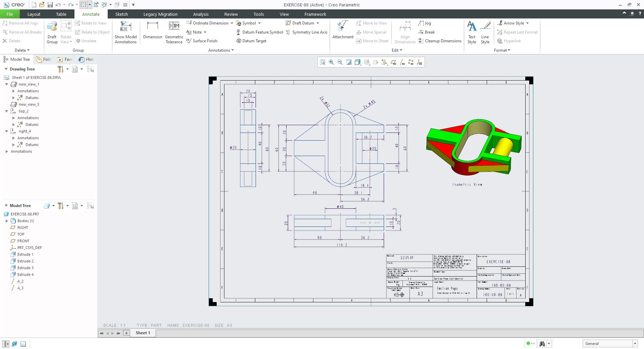Viewport: 644px width, 349px height.
Task: Click the isometric view model thumbnail in drawing
Action: click(x=474, y=147)
